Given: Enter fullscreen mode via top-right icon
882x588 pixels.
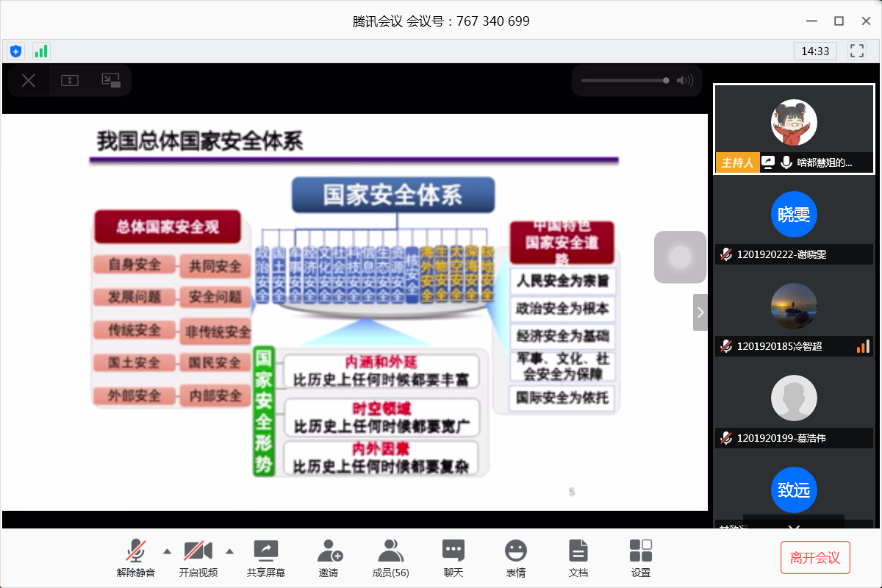Looking at the screenshot, I should pos(856,51).
